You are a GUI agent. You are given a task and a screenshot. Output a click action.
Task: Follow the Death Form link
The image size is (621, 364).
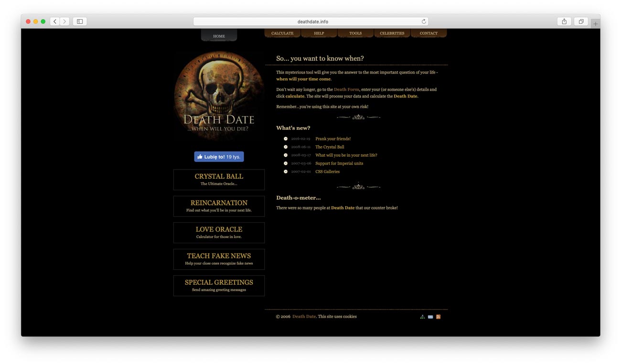[346, 90]
